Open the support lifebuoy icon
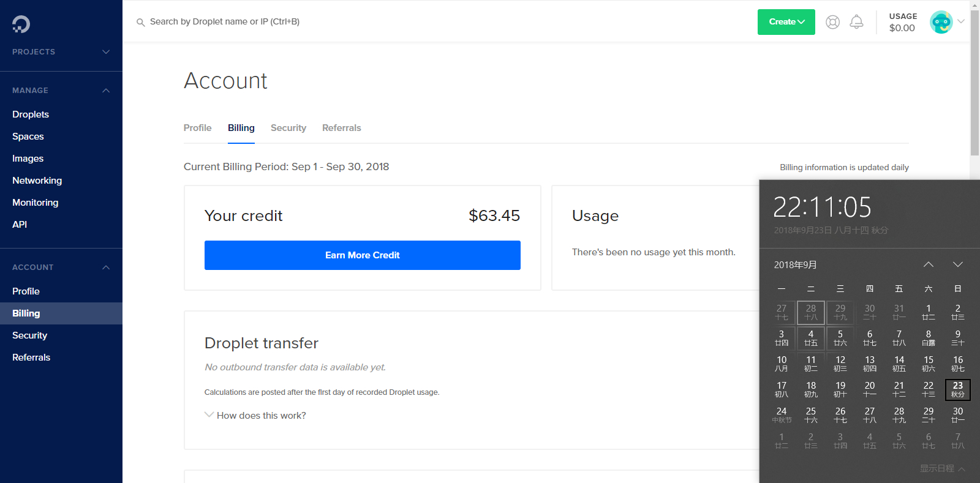 832,22
